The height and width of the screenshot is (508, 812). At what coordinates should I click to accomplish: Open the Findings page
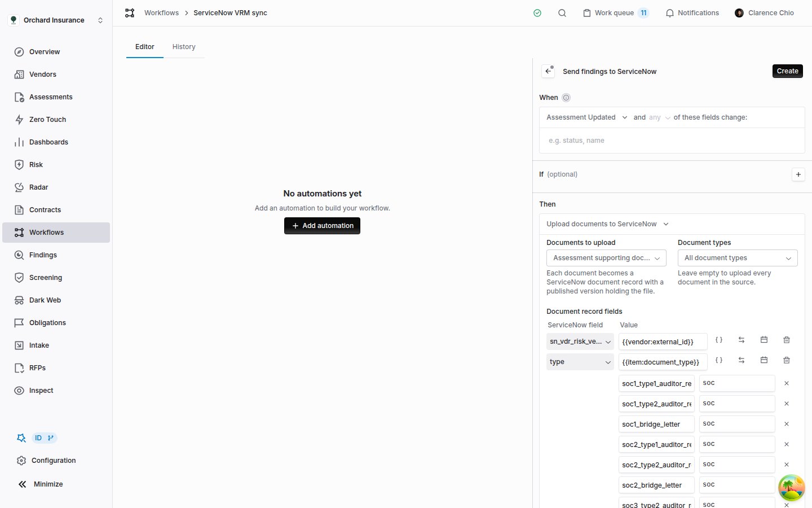click(56, 255)
